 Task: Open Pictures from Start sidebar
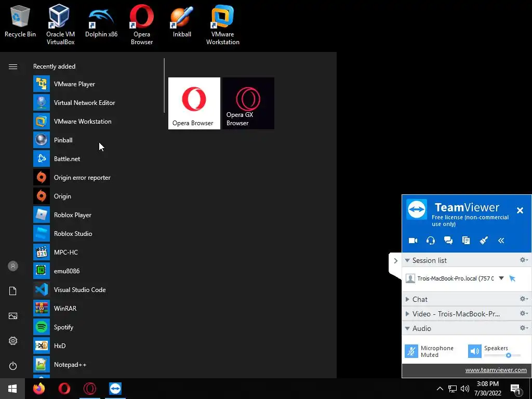(13, 316)
